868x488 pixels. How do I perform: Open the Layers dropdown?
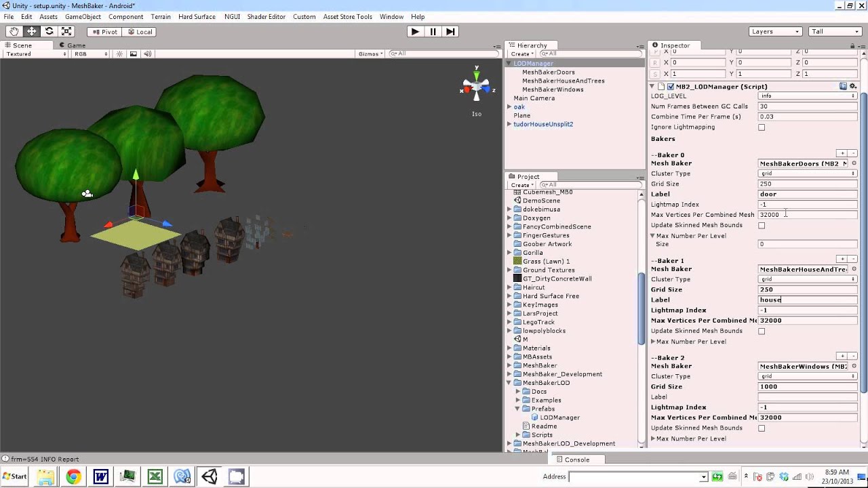[x=776, y=32]
